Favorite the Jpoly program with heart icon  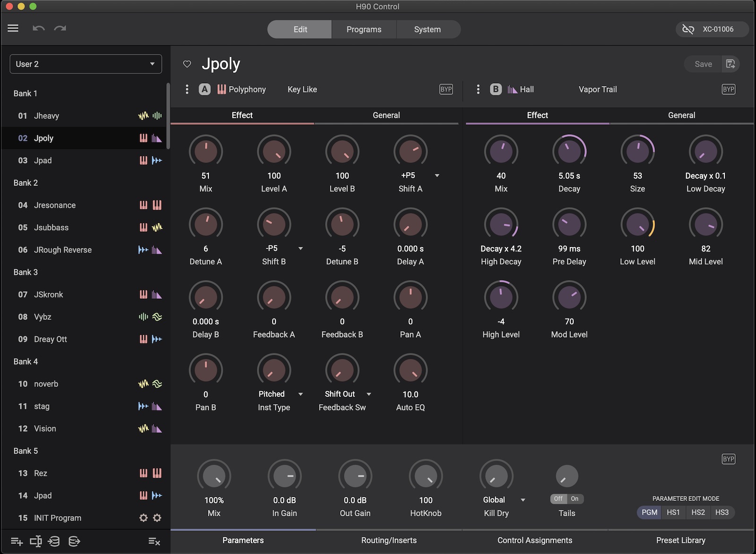tap(187, 64)
